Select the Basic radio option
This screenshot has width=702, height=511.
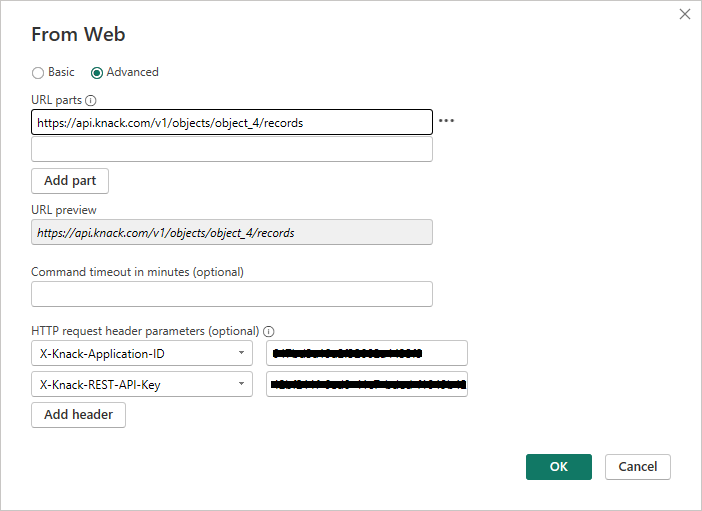tap(38, 73)
